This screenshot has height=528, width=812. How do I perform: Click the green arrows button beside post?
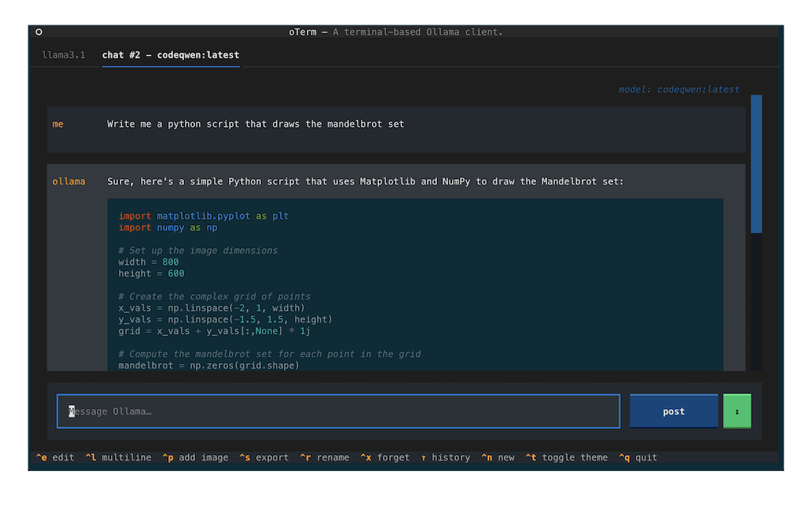737,411
